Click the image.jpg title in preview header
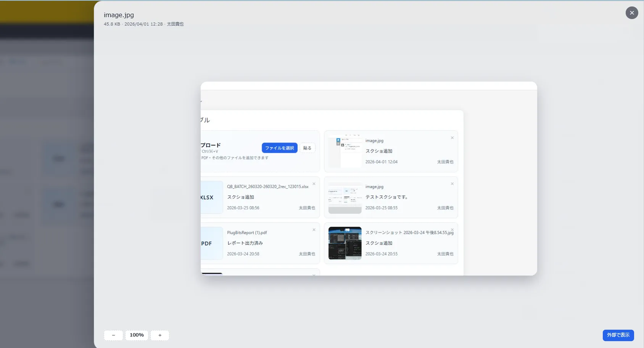The height and width of the screenshot is (348, 644). pos(119,15)
